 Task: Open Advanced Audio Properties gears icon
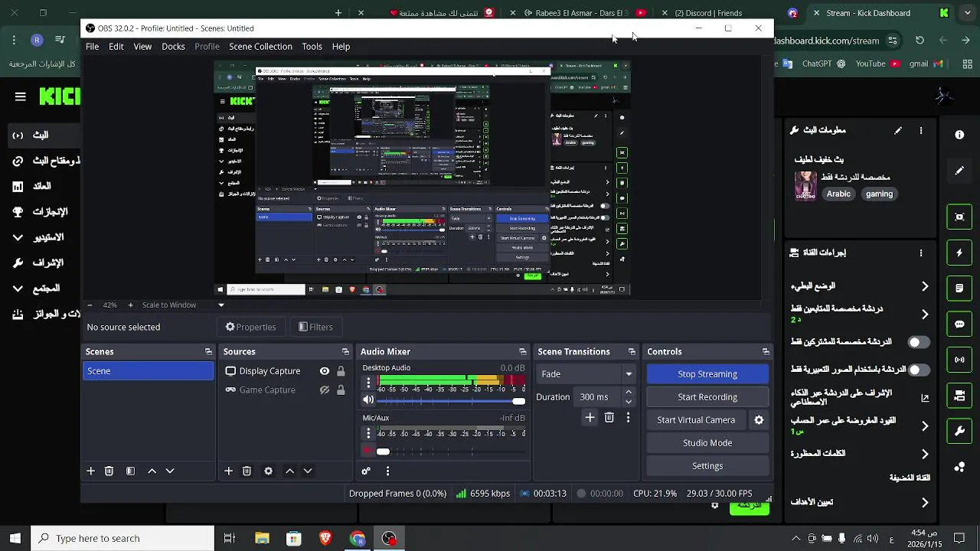point(366,471)
